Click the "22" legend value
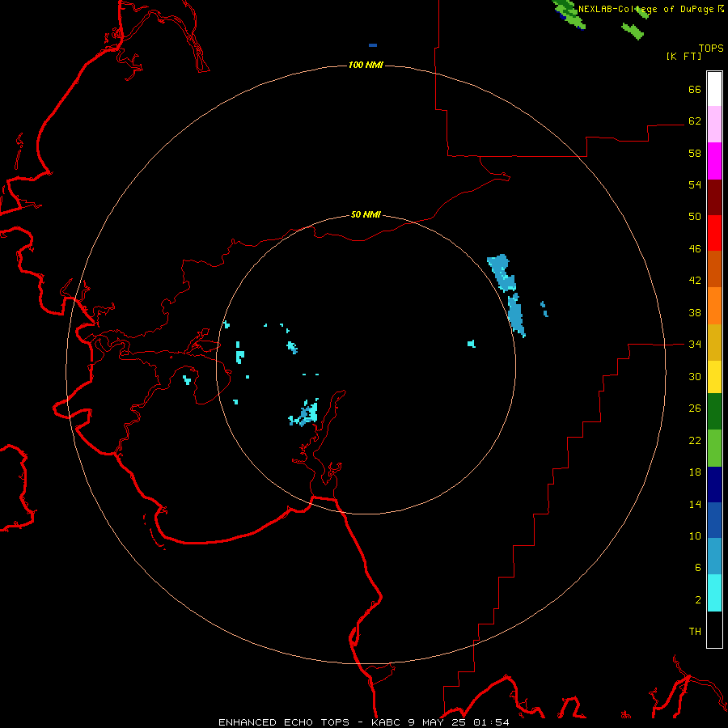The width and height of the screenshot is (728, 728). 695,441
